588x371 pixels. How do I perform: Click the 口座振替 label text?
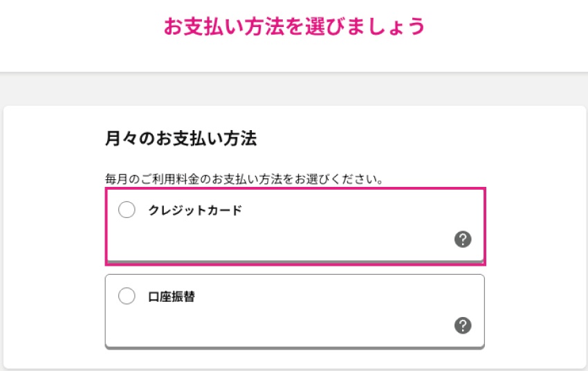tap(172, 296)
